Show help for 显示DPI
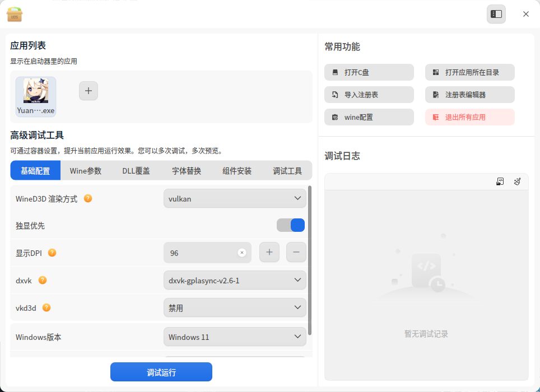Screen dimensions: 540x392 [52, 253]
